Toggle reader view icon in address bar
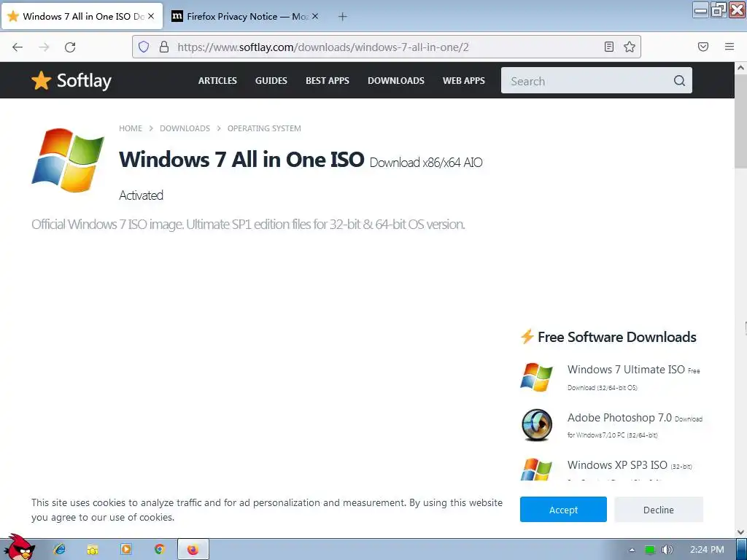The width and height of the screenshot is (747, 560). pos(609,47)
